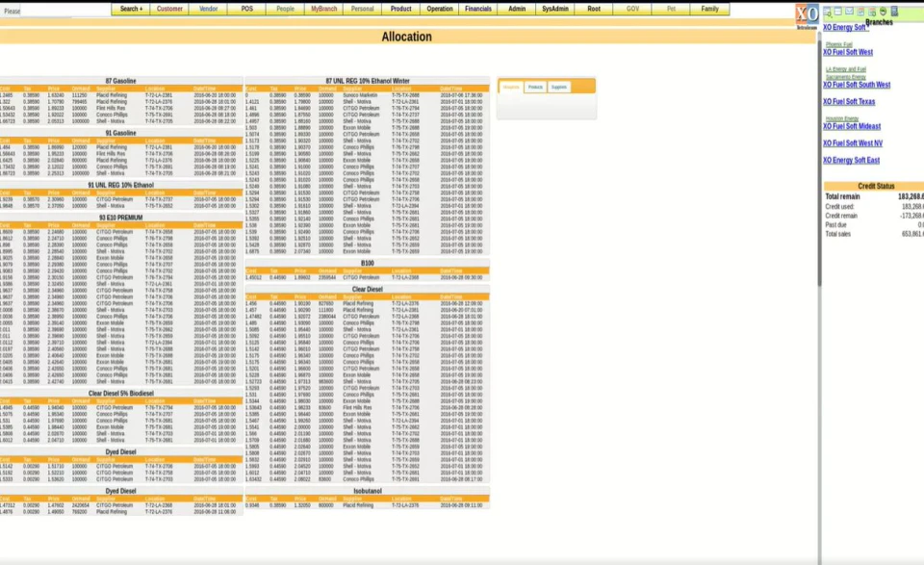The width and height of the screenshot is (924, 565).
Task: Click the 'Credit used:' row
Action: (x=874, y=206)
